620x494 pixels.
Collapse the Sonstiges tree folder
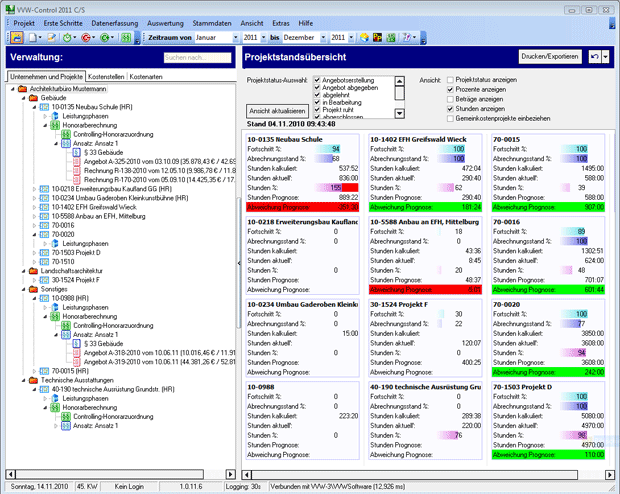pyautogui.click(x=24, y=289)
